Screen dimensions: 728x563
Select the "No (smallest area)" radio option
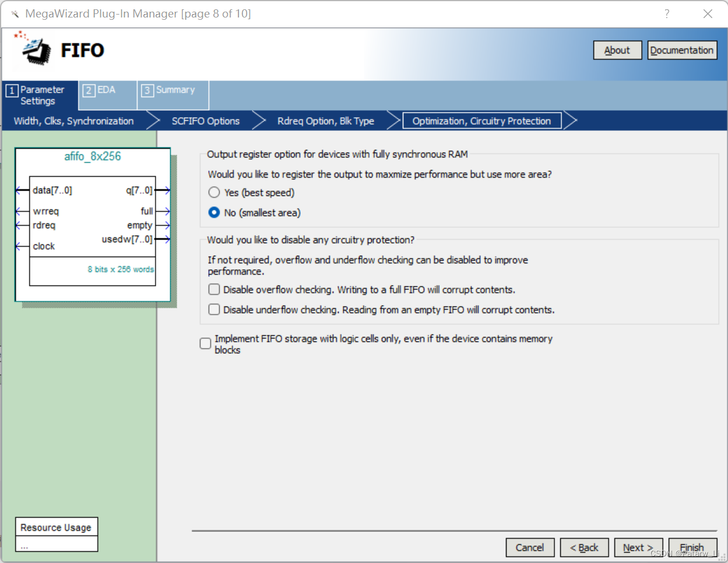[214, 212]
